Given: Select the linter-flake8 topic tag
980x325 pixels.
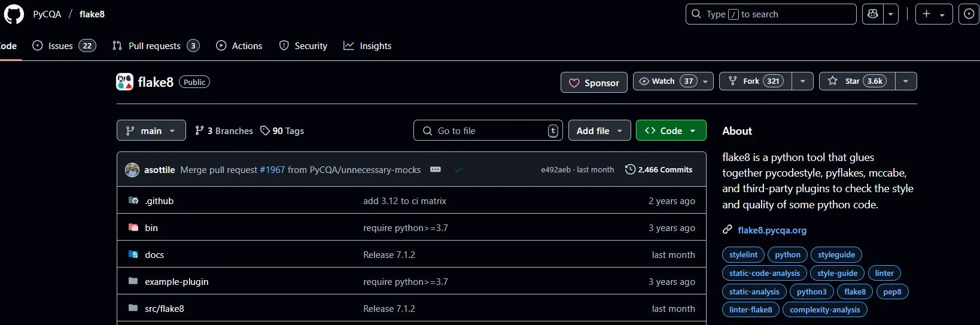Looking at the screenshot, I should click(751, 310).
